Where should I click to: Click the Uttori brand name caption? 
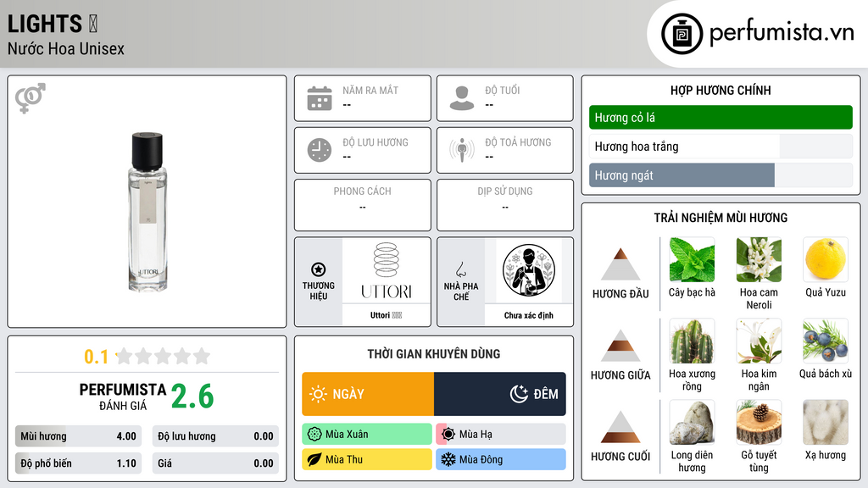pos(387,315)
